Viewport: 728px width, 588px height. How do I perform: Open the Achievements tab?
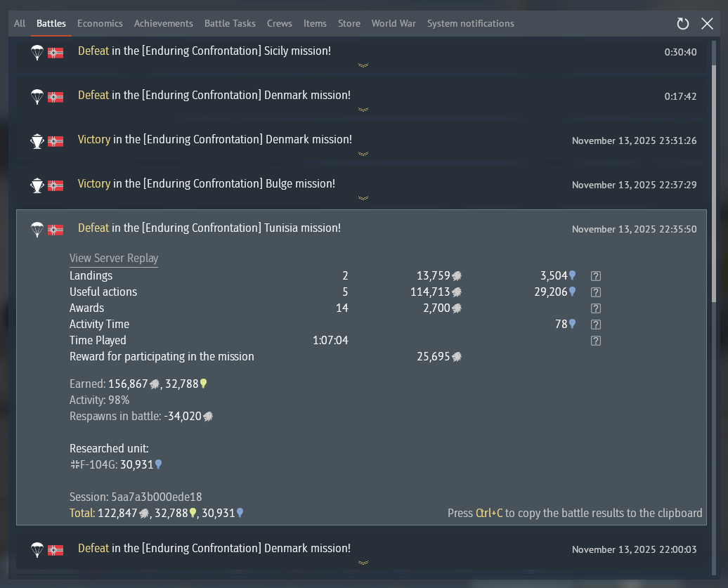click(x=163, y=23)
